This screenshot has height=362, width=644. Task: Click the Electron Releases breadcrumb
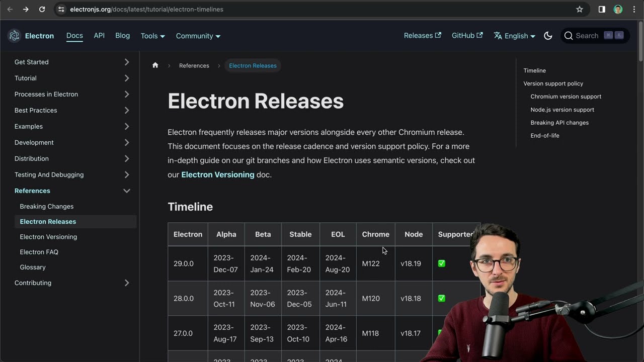click(253, 65)
